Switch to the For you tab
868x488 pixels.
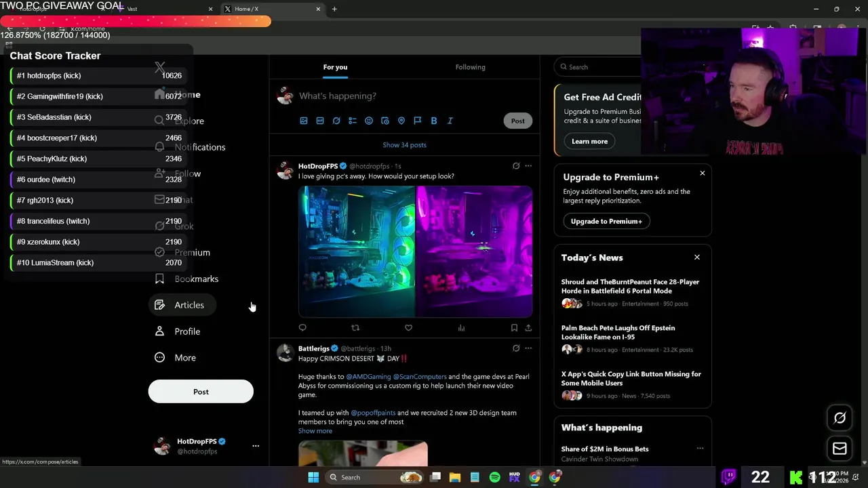[x=335, y=67]
